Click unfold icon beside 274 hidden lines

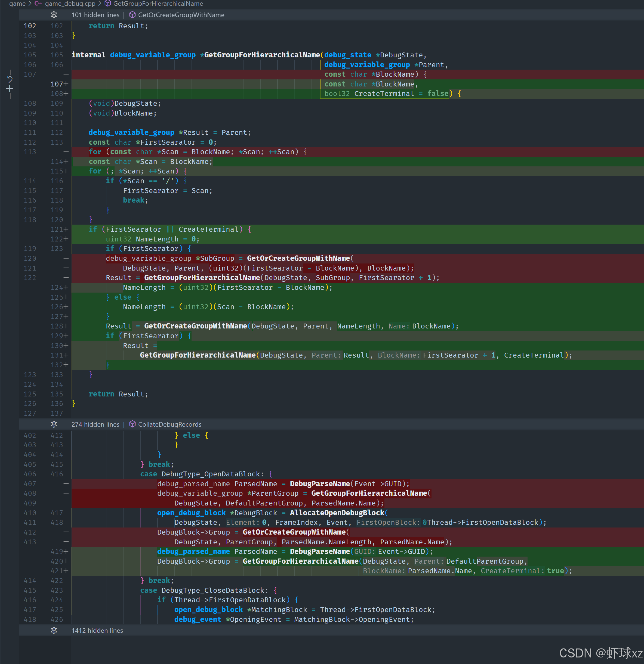tap(54, 424)
